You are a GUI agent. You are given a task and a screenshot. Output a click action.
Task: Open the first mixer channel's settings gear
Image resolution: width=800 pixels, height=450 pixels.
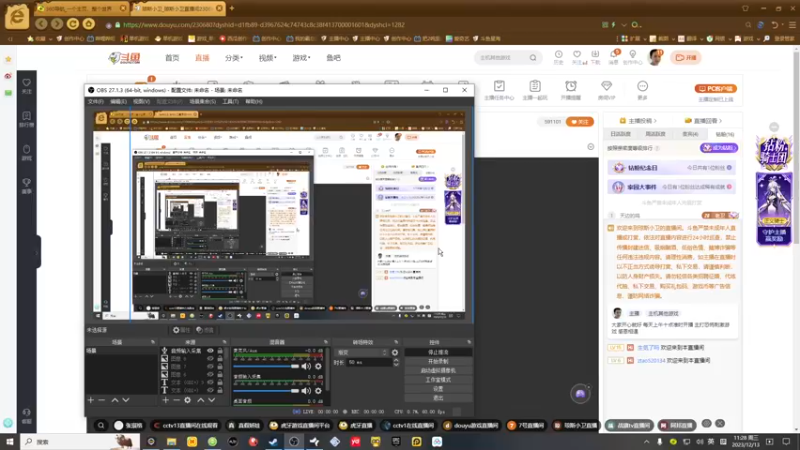(318, 366)
